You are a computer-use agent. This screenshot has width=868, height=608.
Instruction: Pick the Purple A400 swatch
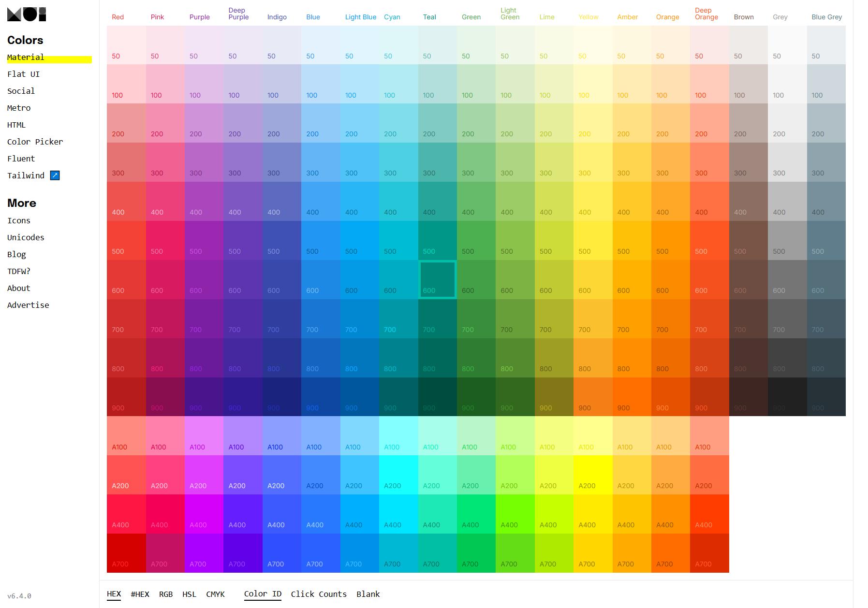(x=204, y=514)
